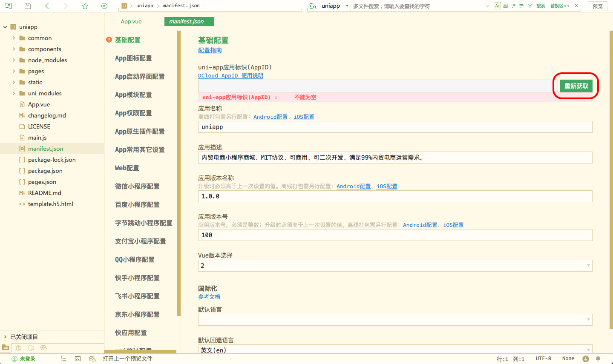Viewport: 613px width, 364px height.
Task: Expand the 已关闭项目 section
Action: click(5, 337)
